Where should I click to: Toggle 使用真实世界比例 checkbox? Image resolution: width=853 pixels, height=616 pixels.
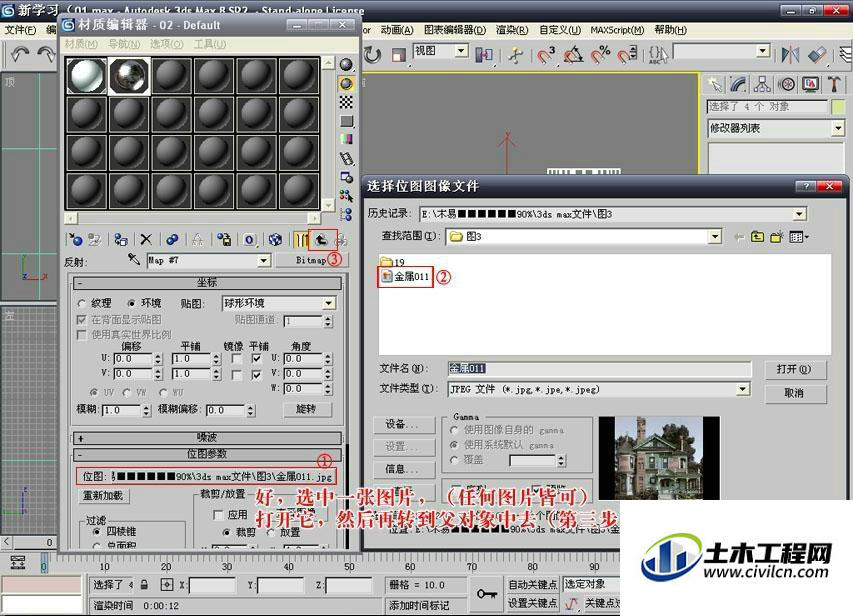82,334
